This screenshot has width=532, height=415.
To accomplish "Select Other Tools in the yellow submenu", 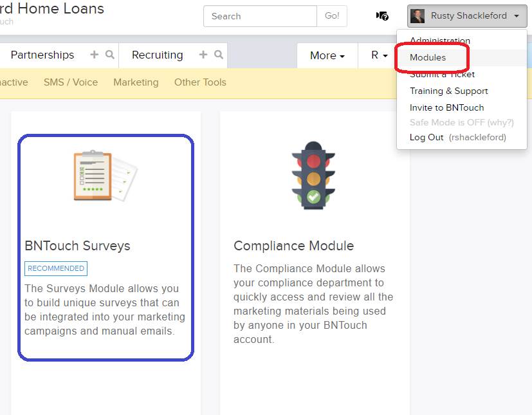I will pyautogui.click(x=200, y=82).
